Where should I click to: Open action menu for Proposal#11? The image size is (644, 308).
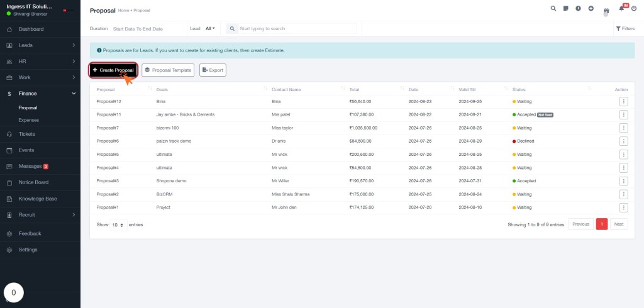623,114
